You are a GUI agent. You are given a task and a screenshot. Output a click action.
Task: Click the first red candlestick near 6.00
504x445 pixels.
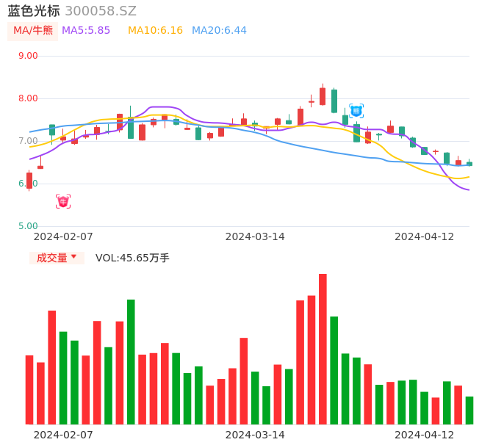pyautogui.click(x=29, y=180)
